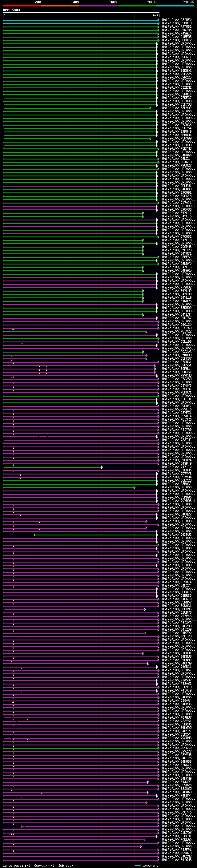Go to the UniRef100_B3NG74 label
This screenshot has height=868, width=197.
[176, 765]
